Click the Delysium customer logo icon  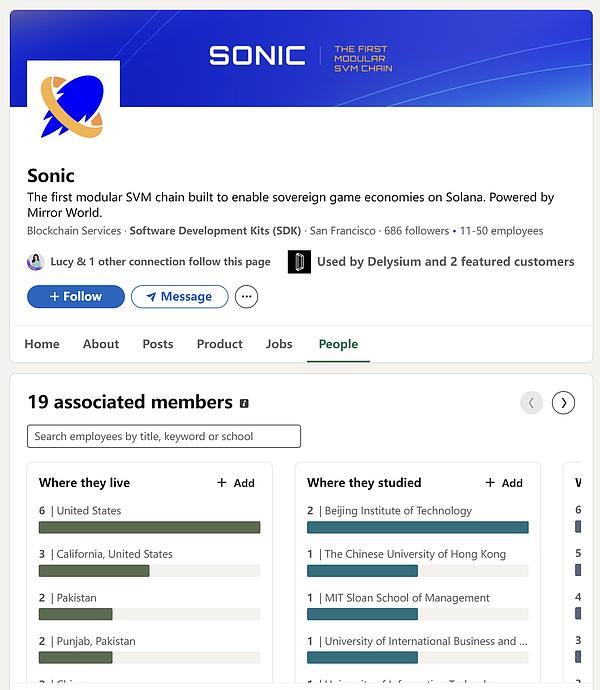click(x=299, y=262)
